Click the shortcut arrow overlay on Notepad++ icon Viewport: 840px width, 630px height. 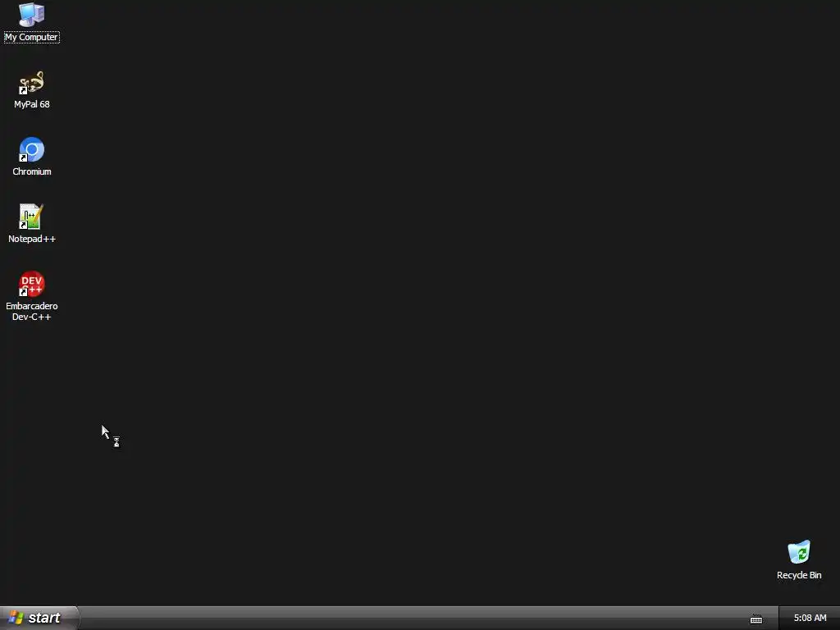[23, 226]
